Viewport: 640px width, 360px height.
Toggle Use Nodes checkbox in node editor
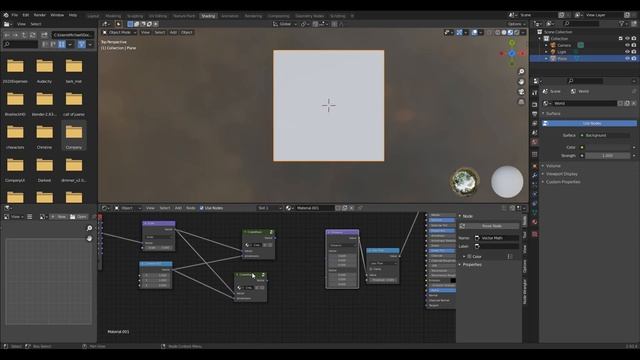point(202,208)
